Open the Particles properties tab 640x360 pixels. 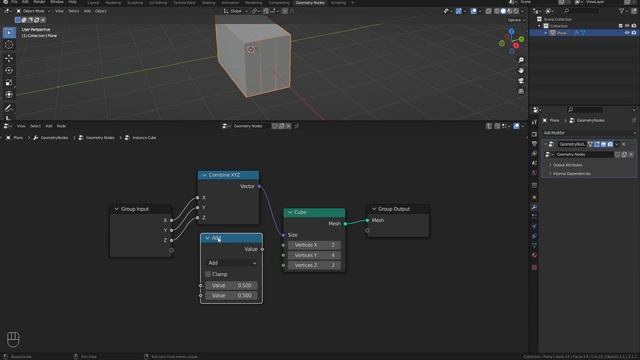pyautogui.click(x=534, y=217)
